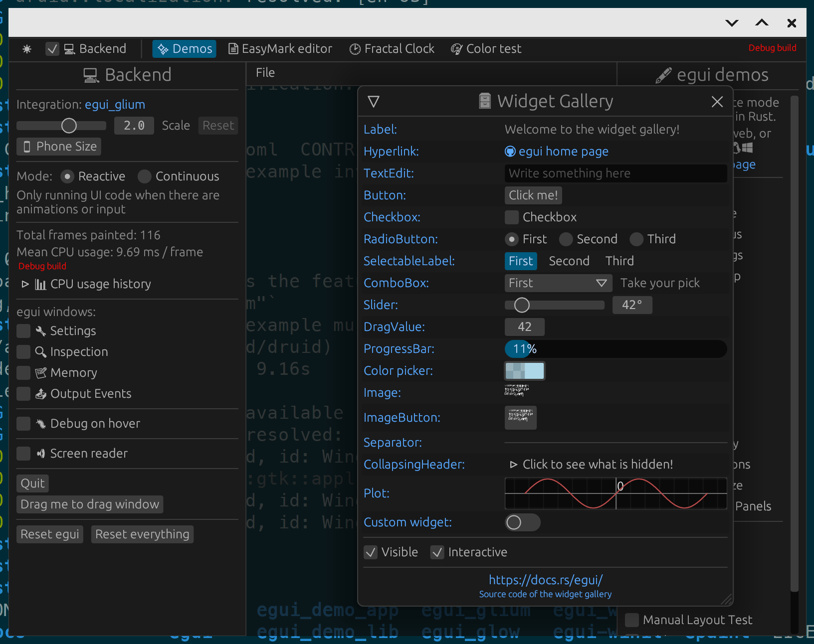Switch to the Demos tab

pyautogui.click(x=184, y=48)
